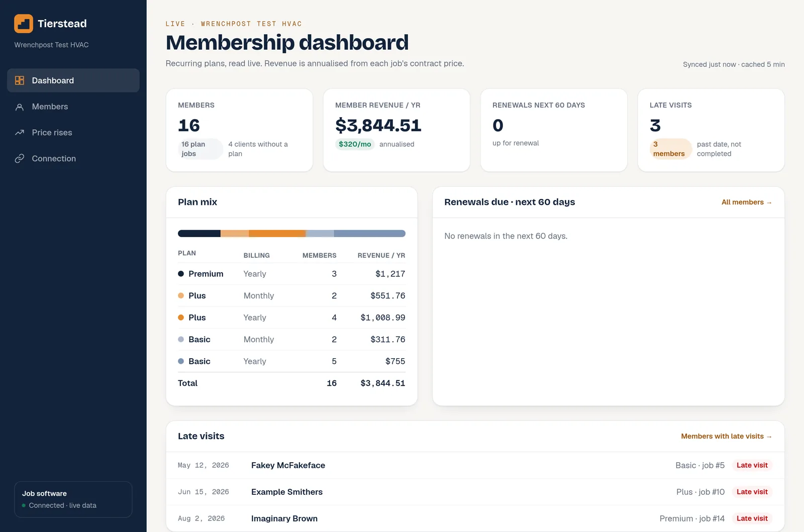
Task: Click the Connection link icon
Action: point(20,158)
